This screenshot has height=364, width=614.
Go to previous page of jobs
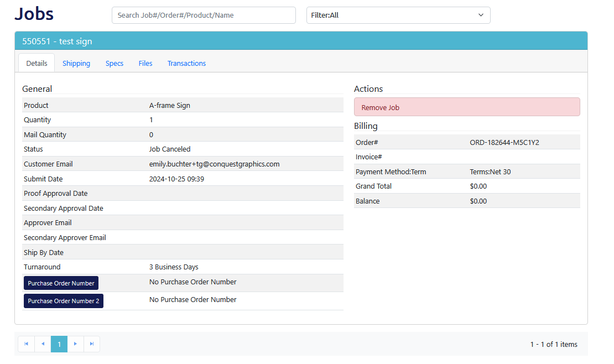(x=43, y=344)
